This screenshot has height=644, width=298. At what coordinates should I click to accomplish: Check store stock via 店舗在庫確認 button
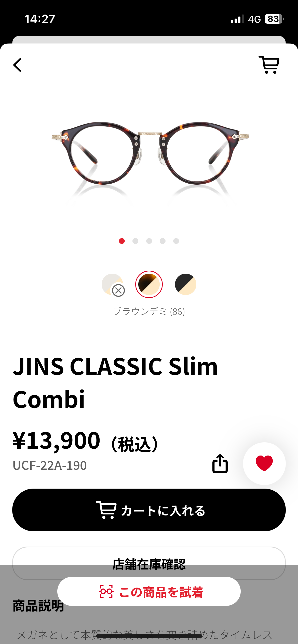click(x=149, y=563)
